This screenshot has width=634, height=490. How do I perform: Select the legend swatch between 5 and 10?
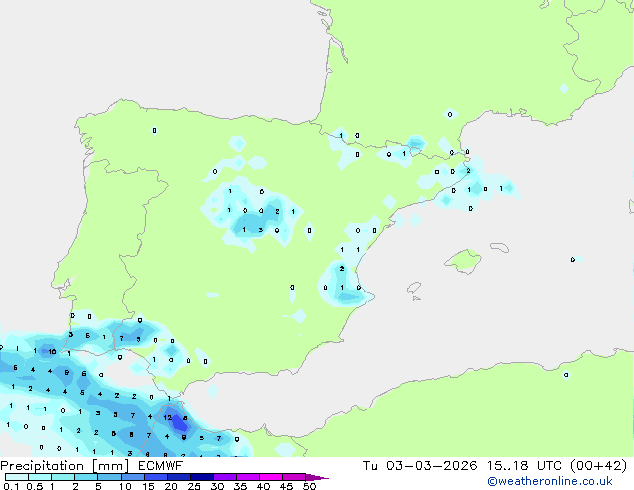[x=109, y=477]
